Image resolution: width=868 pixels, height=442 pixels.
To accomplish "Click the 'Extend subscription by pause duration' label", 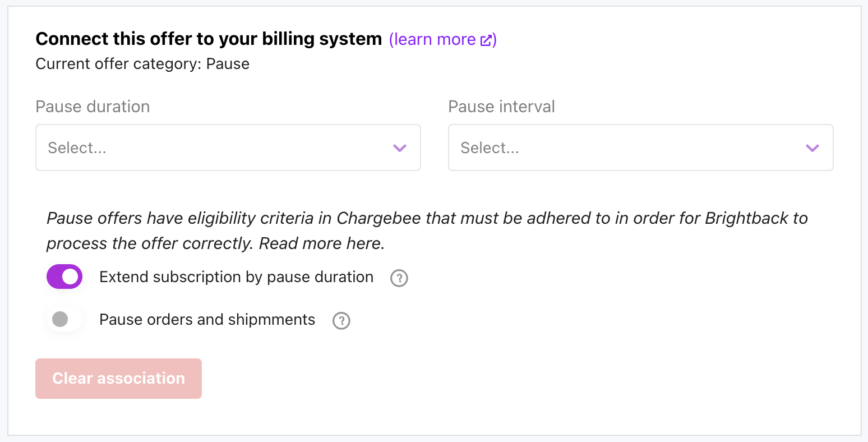I will click(236, 277).
